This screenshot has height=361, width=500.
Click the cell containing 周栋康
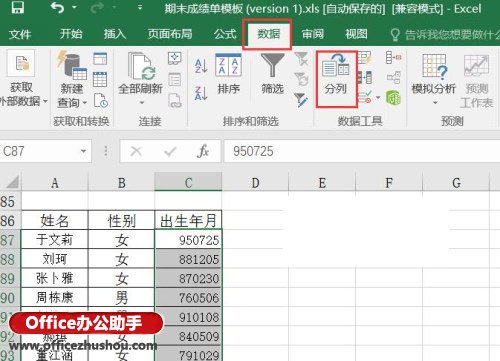(55, 297)
